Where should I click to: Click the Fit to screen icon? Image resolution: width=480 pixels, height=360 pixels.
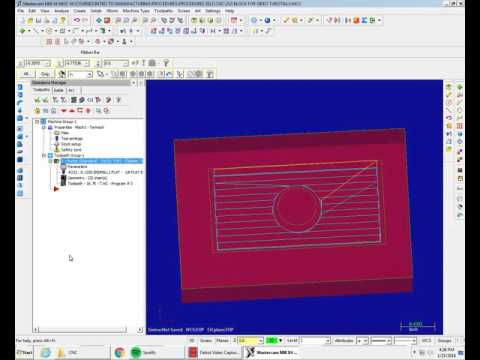[x=99, y=20]
